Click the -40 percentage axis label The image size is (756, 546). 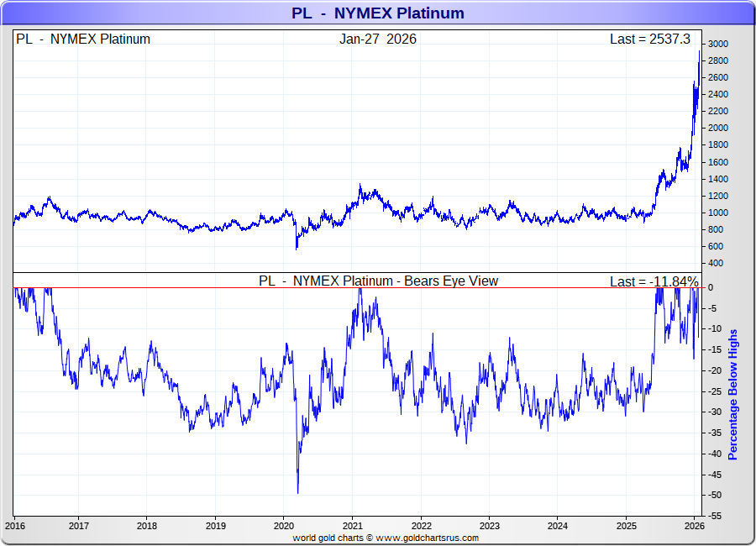point(715,454)
